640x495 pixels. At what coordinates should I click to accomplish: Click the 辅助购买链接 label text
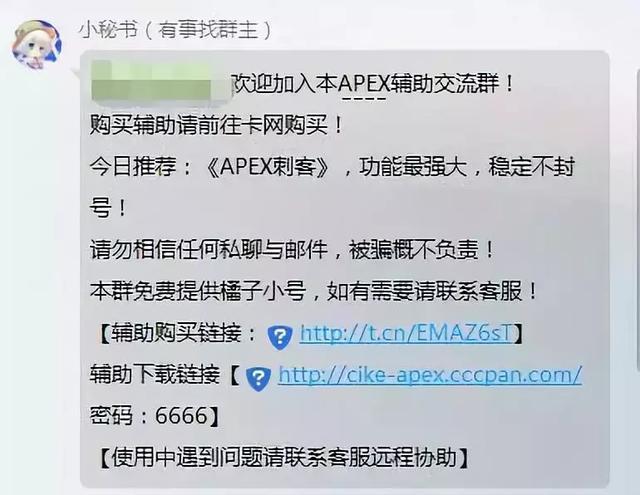[176, 333]
